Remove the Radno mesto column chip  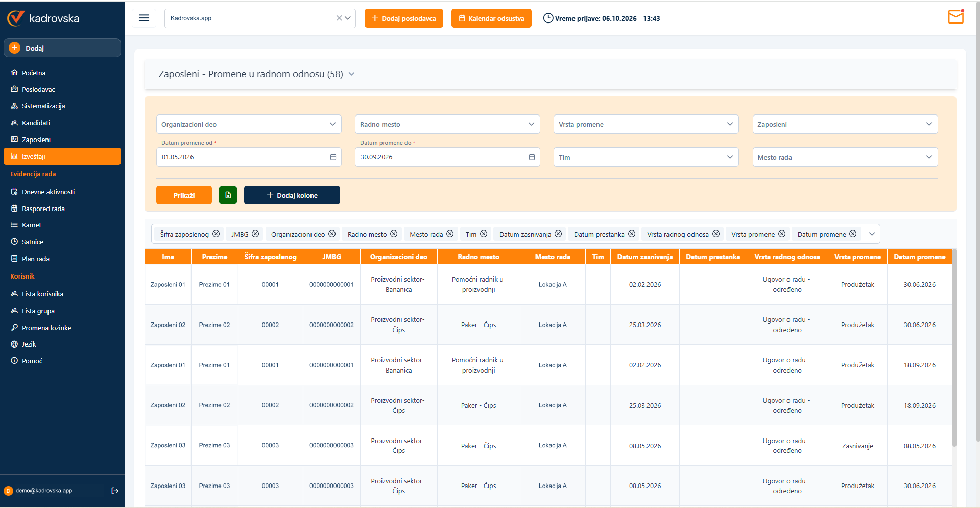[394, 234]
